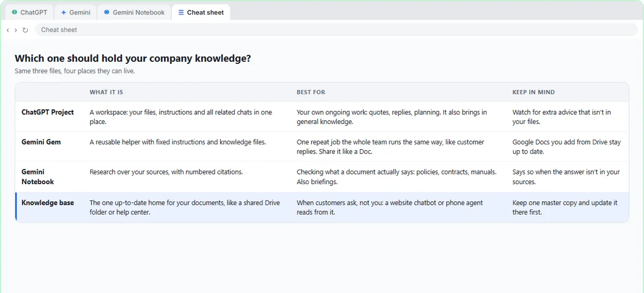Click the KEEP IN MIND column header
Viewport: 644px width, 293px height.
pos(533,92)
